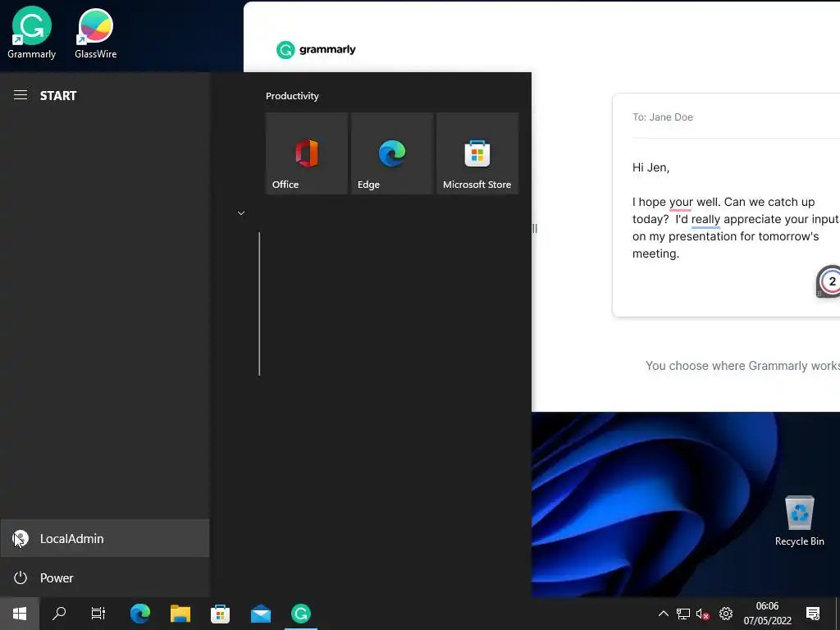Launch the Edge tile in Productivity
This screenshot has height=630, width=840.
click(x=392, y=153)
